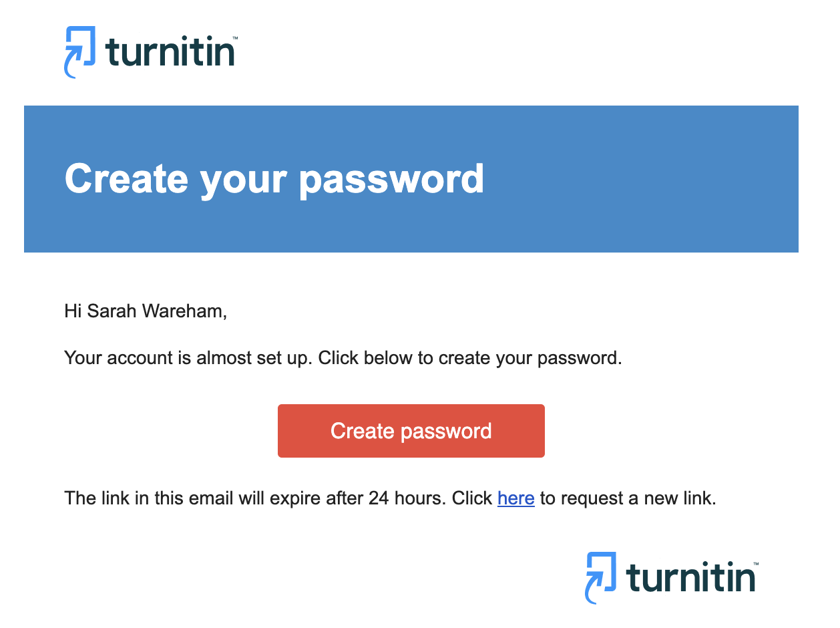840x628 pixels.
Task: Click the empty blue banner area right of heading
Action: 641,179
